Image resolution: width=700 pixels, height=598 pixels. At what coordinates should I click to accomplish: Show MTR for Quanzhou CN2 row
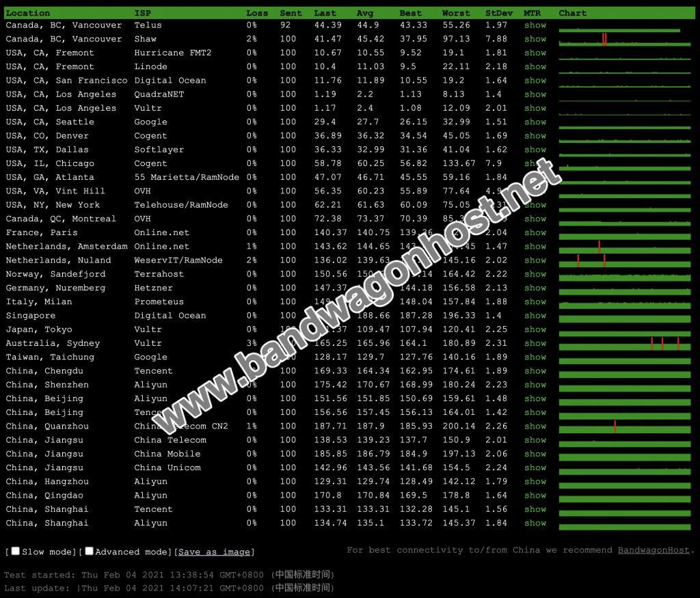(535, 426)
